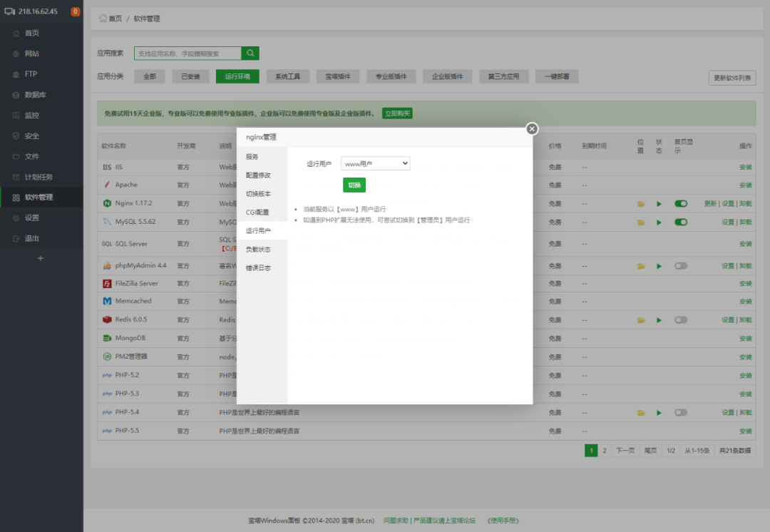Open 错误日志 tab in nginx dialog

258,268
